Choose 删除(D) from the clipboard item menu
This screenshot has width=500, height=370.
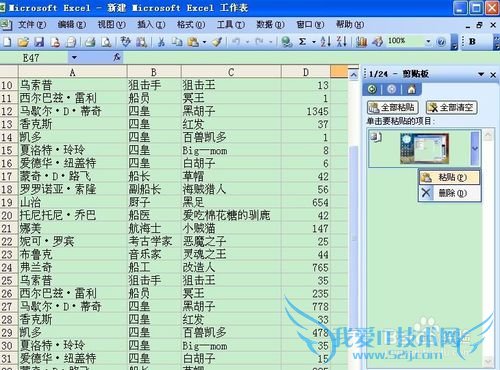pyautogui.click(x=449, y=193)
